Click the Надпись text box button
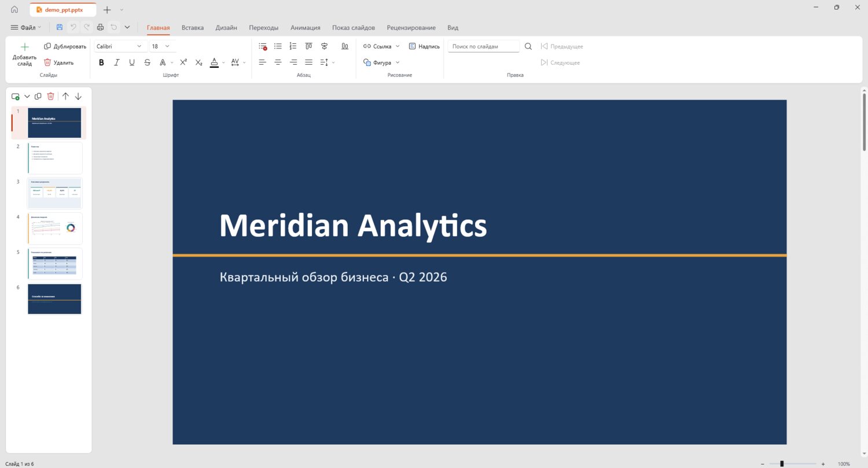Screen dimensions: 868x468 424,46
